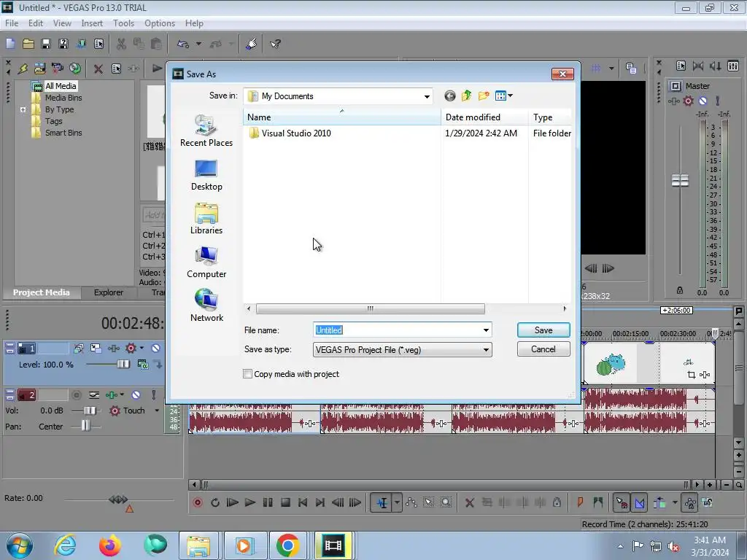Jump to start of project
Screen dimensions: 747x560
coord(303,502)
